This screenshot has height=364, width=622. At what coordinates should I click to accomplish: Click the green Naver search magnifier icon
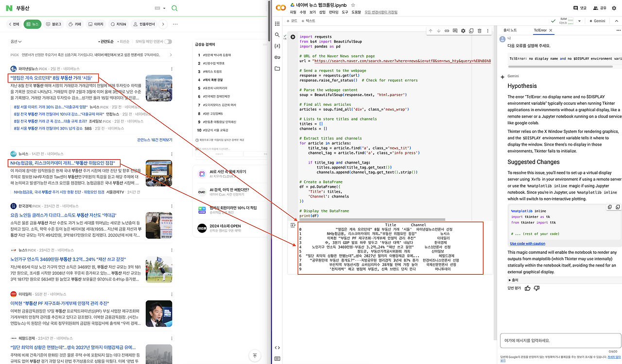pos(174,8)
